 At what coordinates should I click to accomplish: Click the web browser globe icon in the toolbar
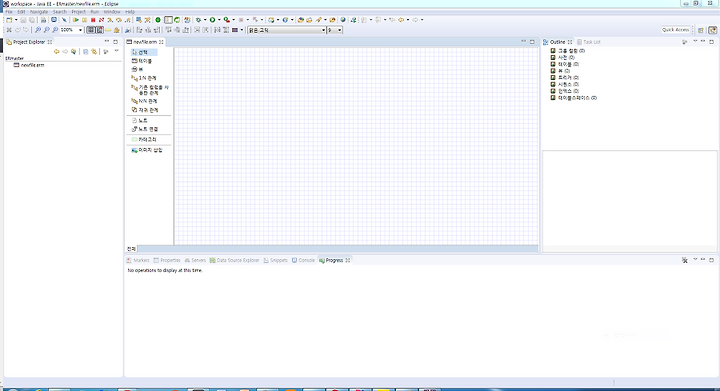343,20
